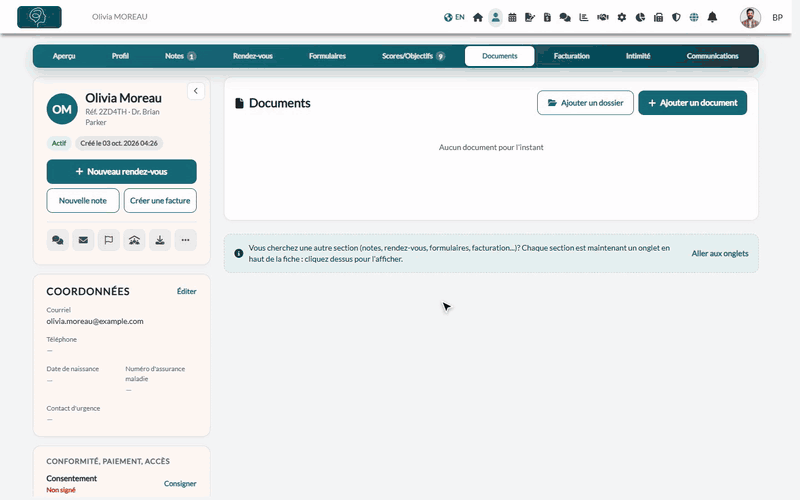Viewport: 800px width, 500px height.
Task: Click the Aller aux onglets link
Action: point(719,254)
